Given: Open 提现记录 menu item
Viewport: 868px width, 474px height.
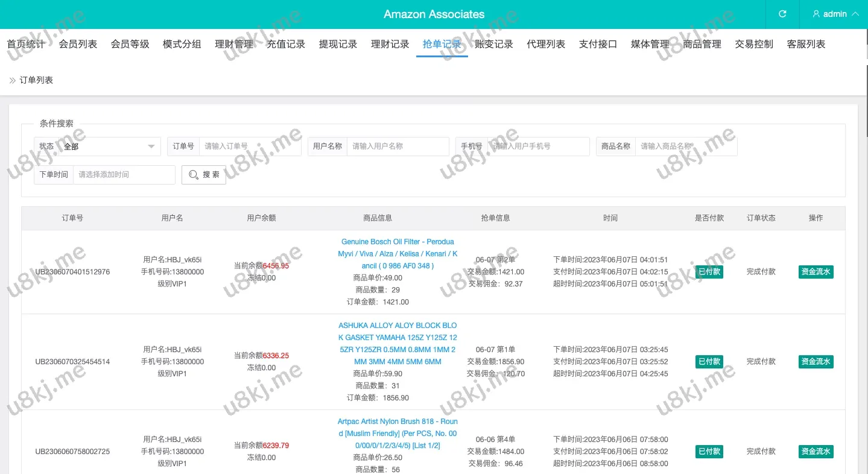Looking at the screenshot, I should coord(338,44).
